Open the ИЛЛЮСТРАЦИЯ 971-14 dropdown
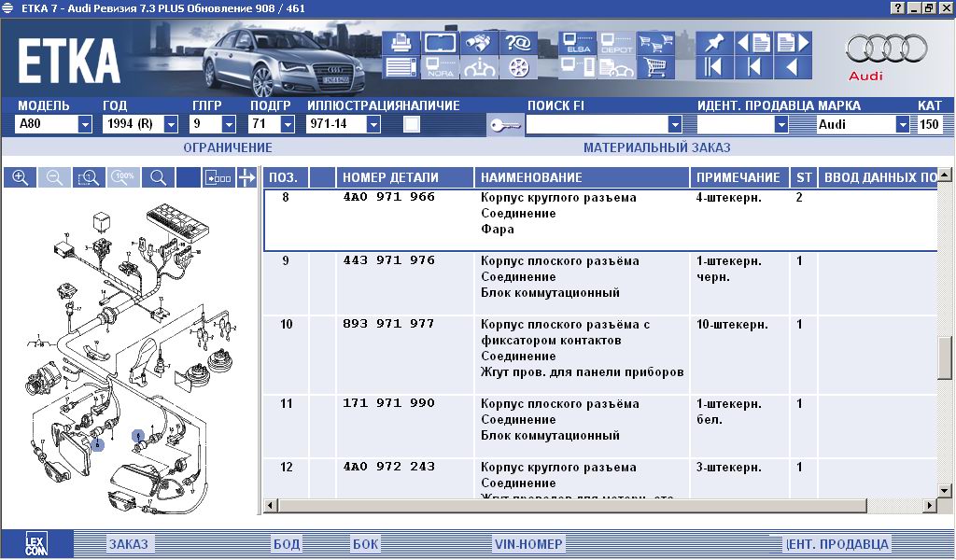 [373, 124]
